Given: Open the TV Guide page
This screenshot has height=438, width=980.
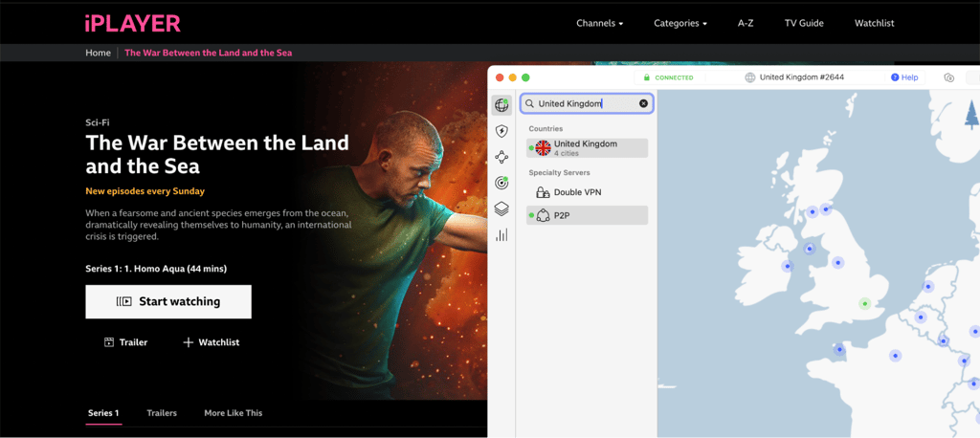Looking at the screenshot, I should point(804,23).
